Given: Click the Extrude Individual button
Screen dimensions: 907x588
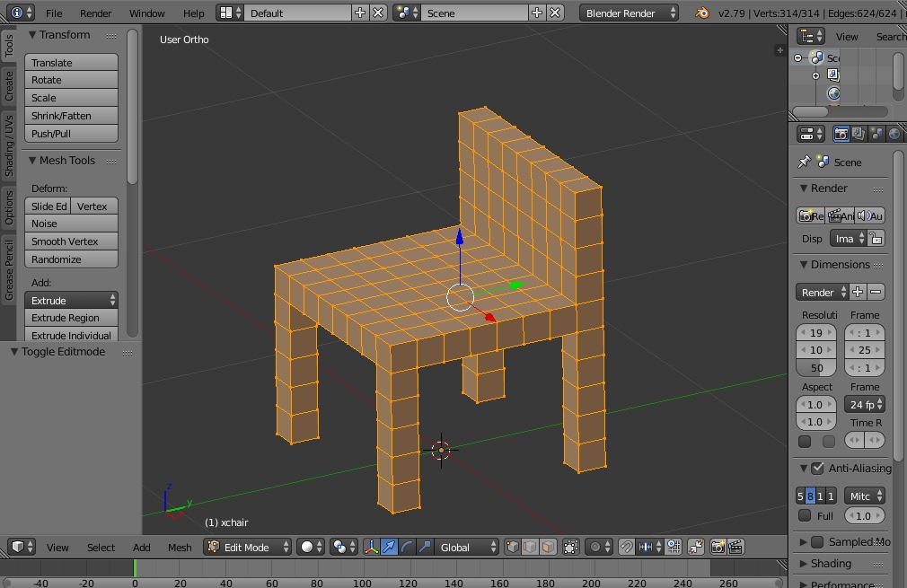Looking at the screenshot, I should [71, 336].
